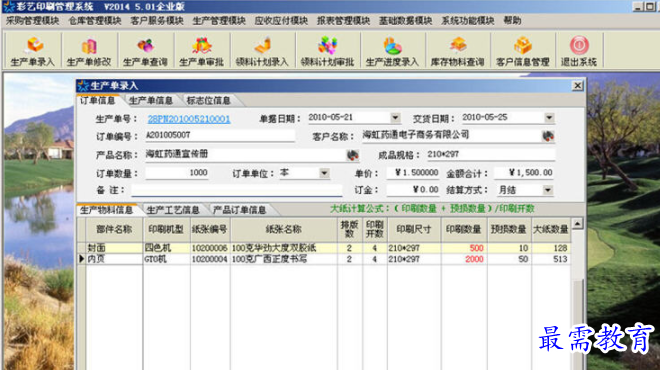Viewport: 660px width, 370px height.
Task: Click 印刷机型 column header
Action: pos(166,229)
